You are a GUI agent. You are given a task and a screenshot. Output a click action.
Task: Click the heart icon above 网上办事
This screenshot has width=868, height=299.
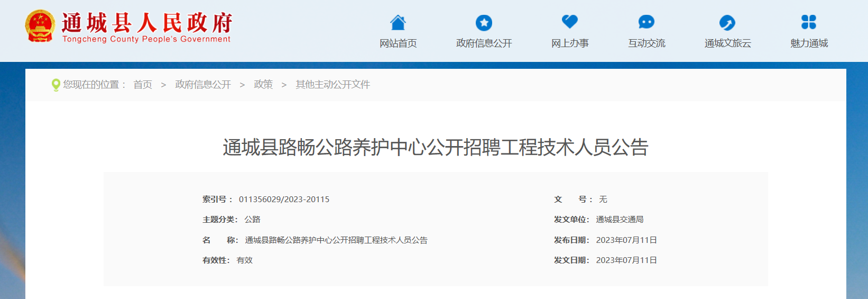click(570, 22)
